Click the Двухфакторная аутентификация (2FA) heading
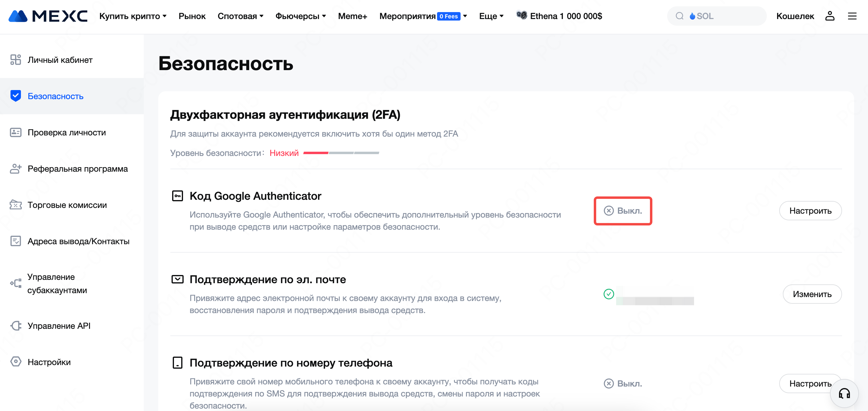The height and width of the screenshot is (411, 868). coord(285,115)
